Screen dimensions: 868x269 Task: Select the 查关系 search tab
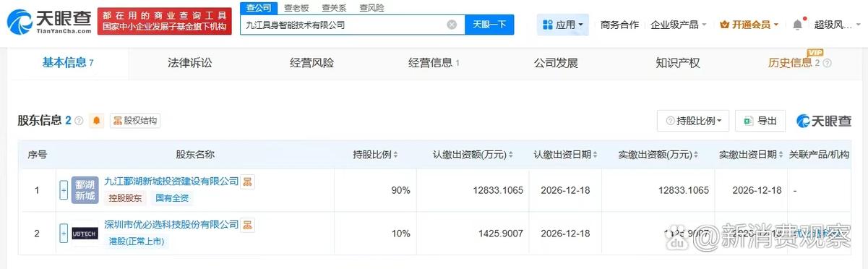point(333,7)
